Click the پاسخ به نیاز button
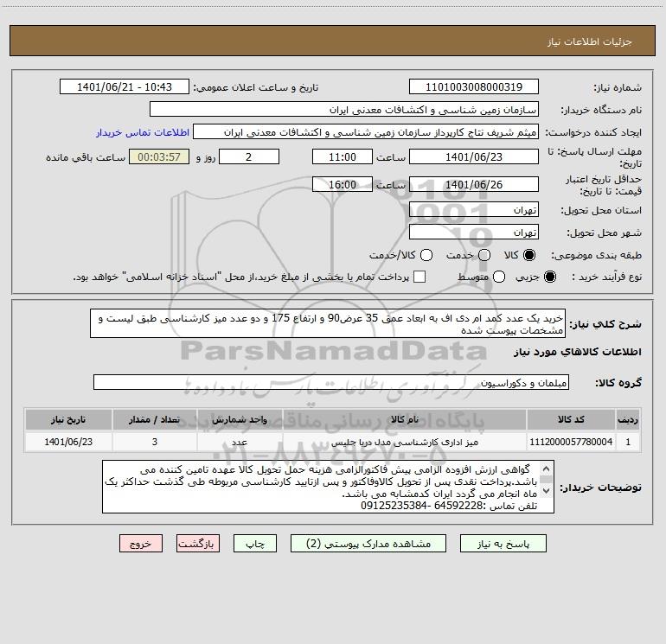Screen dimensions: 666x644 click(503, 544)
